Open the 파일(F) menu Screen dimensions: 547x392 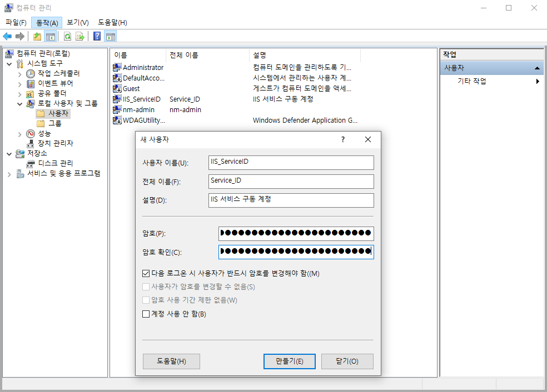[x=16, y=23]
